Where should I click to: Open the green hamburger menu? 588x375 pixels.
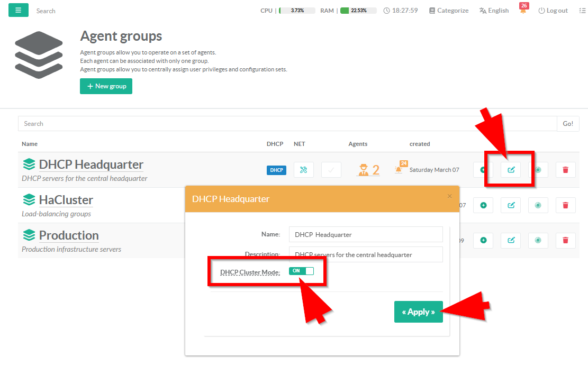coord(19,10)
